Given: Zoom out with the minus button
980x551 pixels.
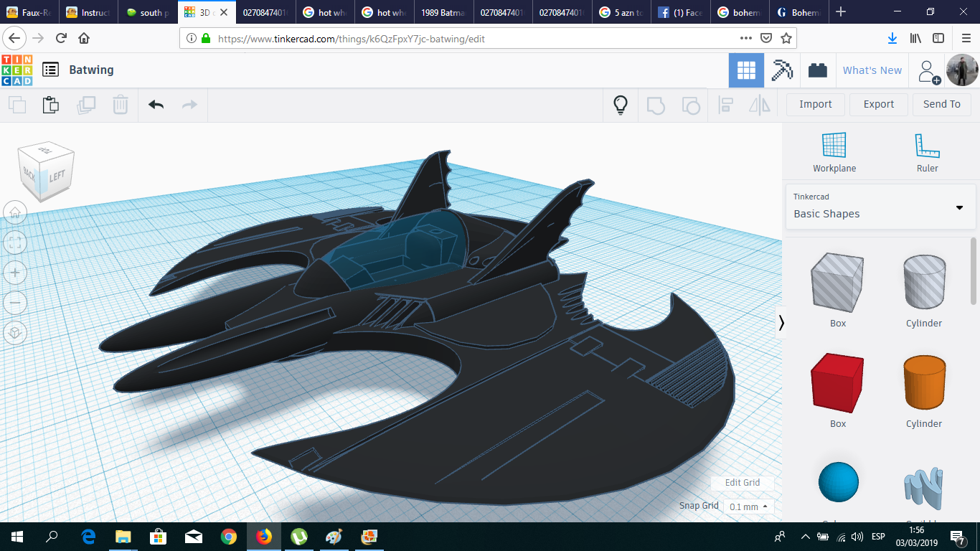Looking at the screenshot, I should (15, 303).
